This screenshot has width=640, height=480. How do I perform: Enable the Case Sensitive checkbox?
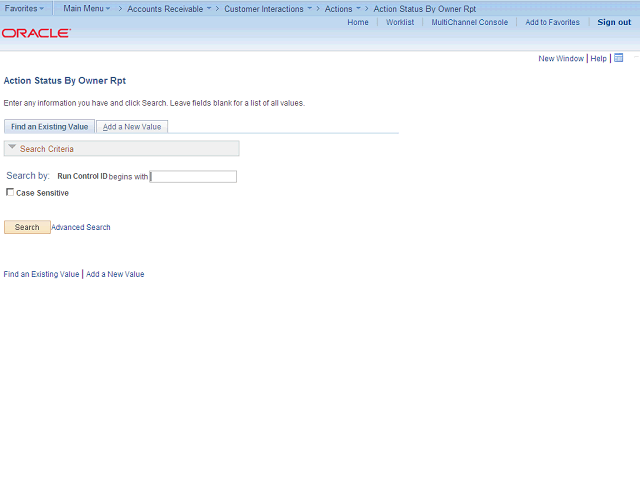pos(10,192)
